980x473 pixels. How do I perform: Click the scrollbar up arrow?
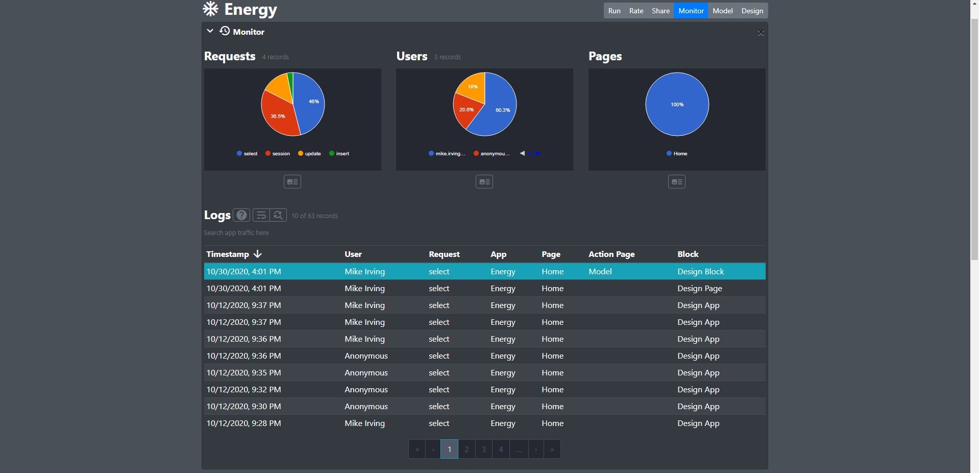[x=974, y=4]
